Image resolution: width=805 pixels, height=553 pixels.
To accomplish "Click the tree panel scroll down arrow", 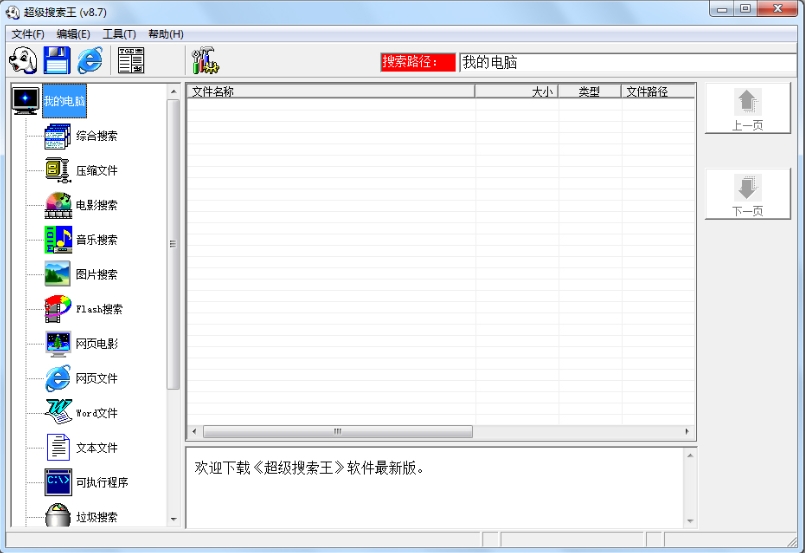I will tap(174, 519).
